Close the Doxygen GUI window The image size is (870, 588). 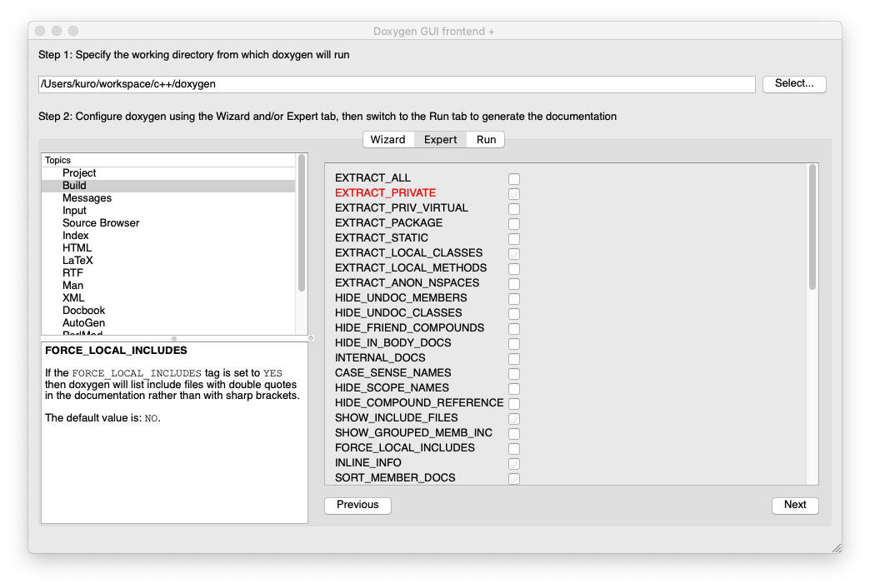coord(40,31)
